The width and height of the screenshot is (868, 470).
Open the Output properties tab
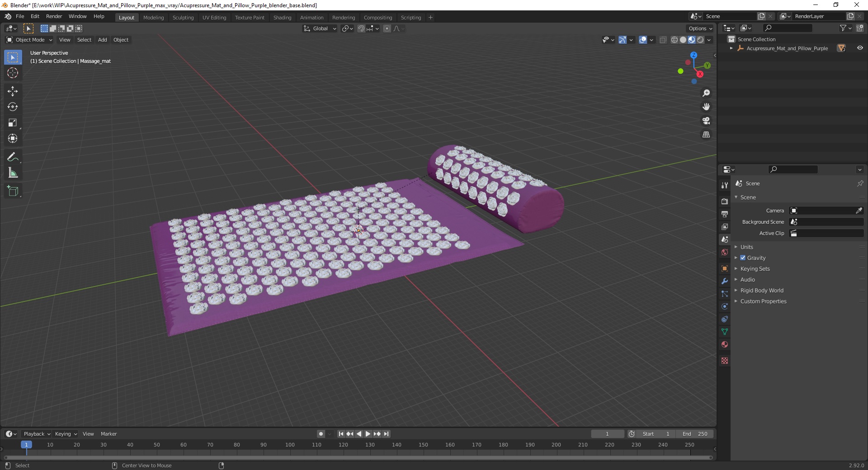pos(725,214)
